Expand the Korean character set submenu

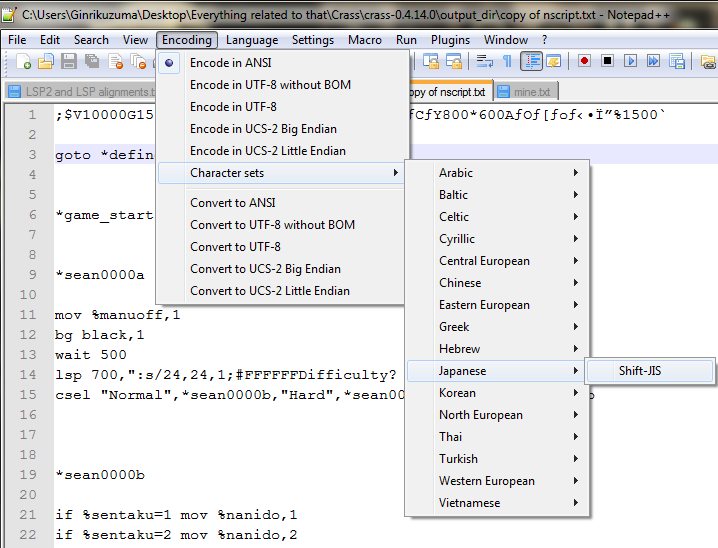[x=497, y=393]
